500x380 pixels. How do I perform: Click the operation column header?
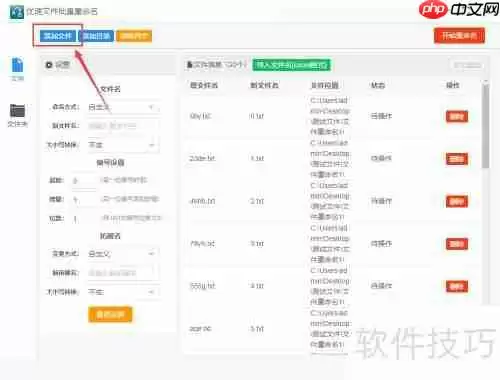click(x=453, y=85)
